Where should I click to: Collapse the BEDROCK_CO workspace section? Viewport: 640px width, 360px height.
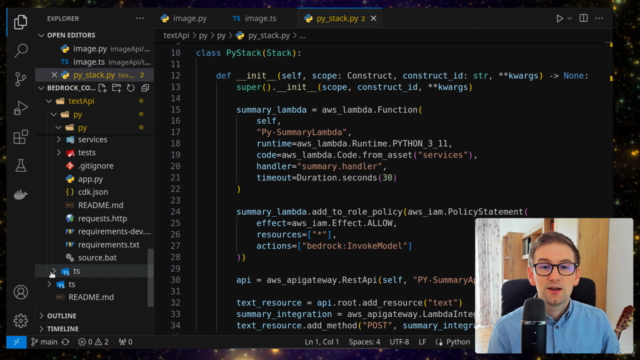(x=41, y=88)
